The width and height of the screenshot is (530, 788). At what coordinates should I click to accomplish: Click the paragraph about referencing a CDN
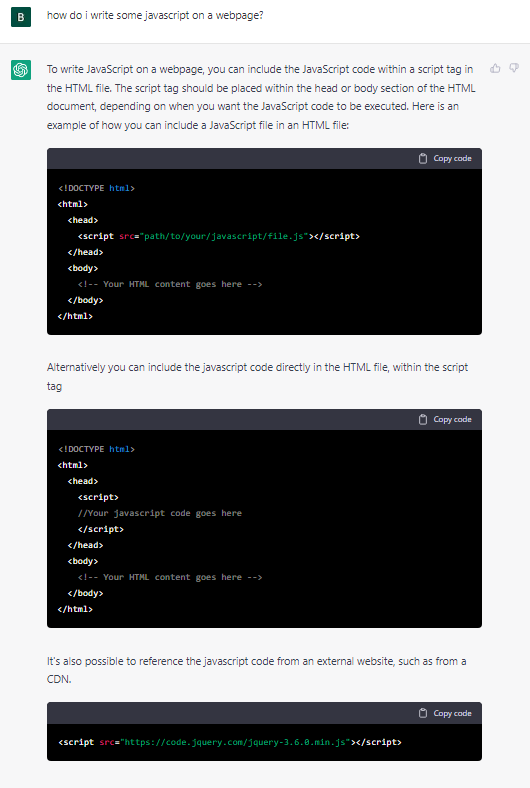pyautogui.click(x=256, y=670)
